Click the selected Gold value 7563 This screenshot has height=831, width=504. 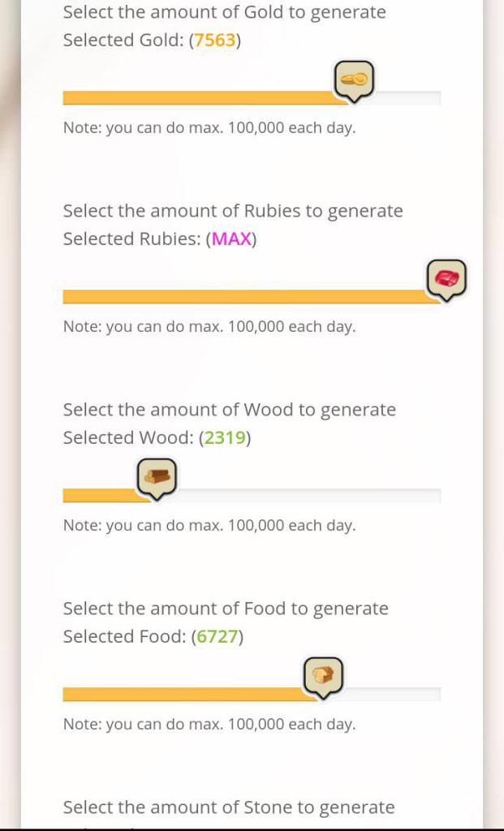coord(215,40)
